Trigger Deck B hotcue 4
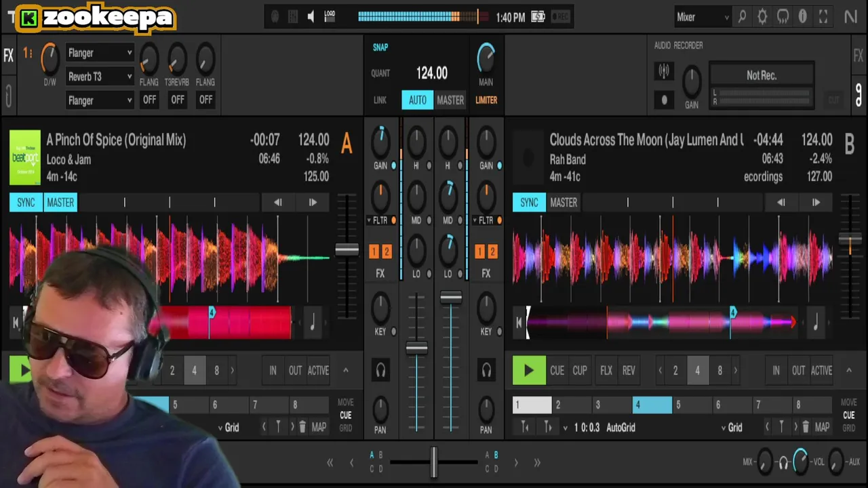 [x=652, y=405]
